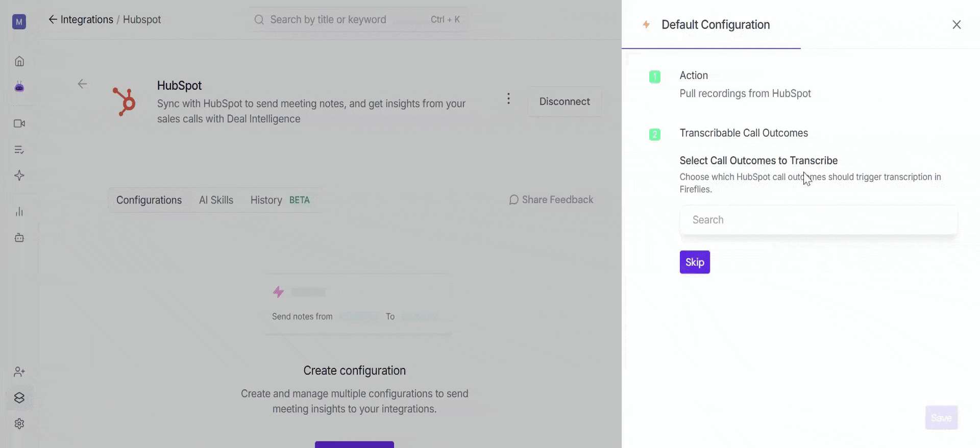Open the settings gear icon

coord(19,424)
